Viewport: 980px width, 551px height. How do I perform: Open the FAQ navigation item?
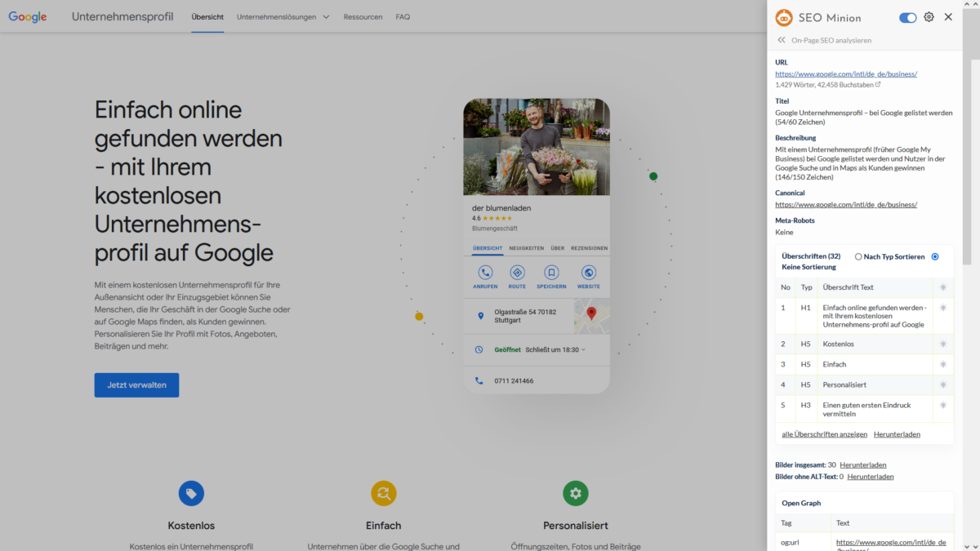pyautogui.click(x=403, y=16)
